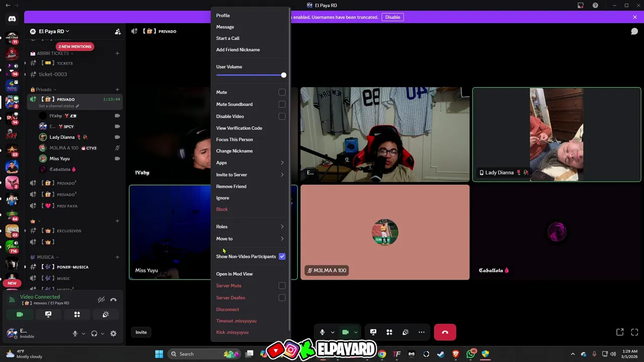Open Discord direct messages home icon
The width and height of the screenshot is (644, 362).
(x=12, y=19)
